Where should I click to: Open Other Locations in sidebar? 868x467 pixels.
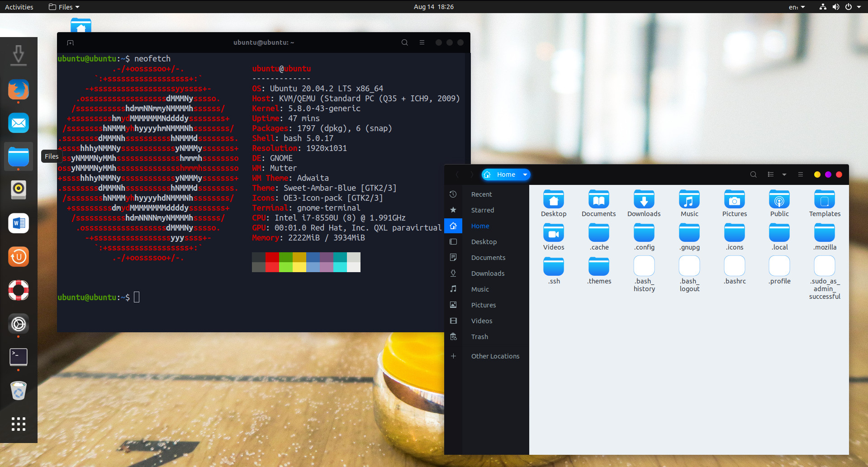click(487, 356)
